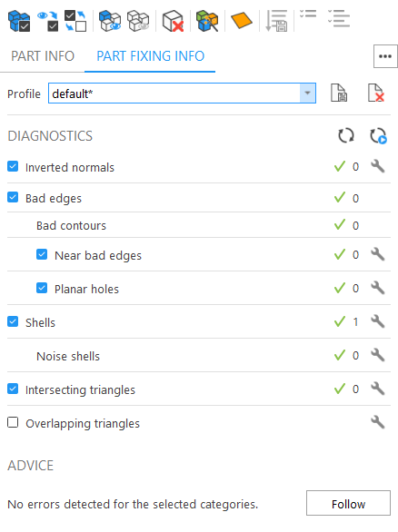Click the save profile icon

tap(339, 93)
